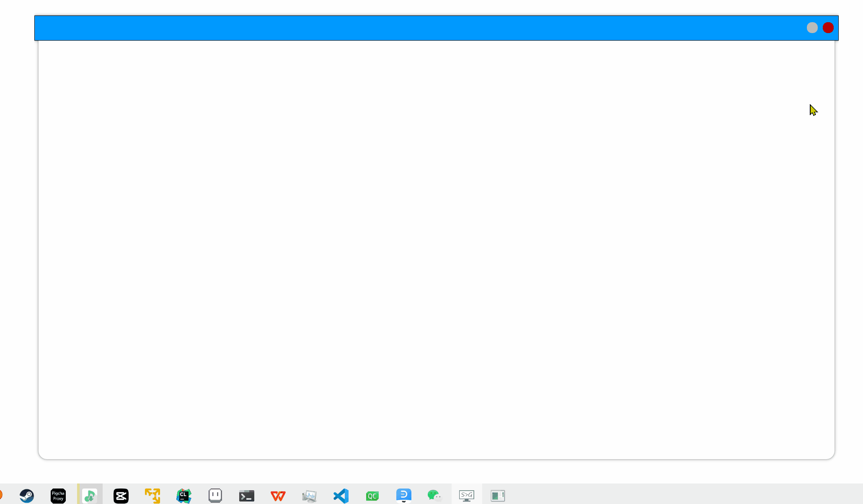Screen dimensions: 863x504
Task: Open Qt Creator from the taskbar
Action: coord(372,496)
